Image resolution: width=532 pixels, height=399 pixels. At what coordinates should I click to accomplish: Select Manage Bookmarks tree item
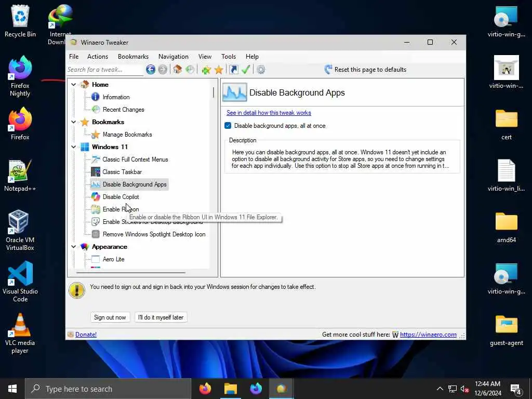(127, 135)
